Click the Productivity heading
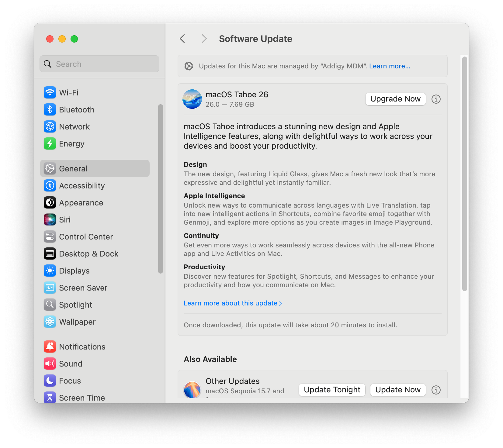 click(204, 267)
